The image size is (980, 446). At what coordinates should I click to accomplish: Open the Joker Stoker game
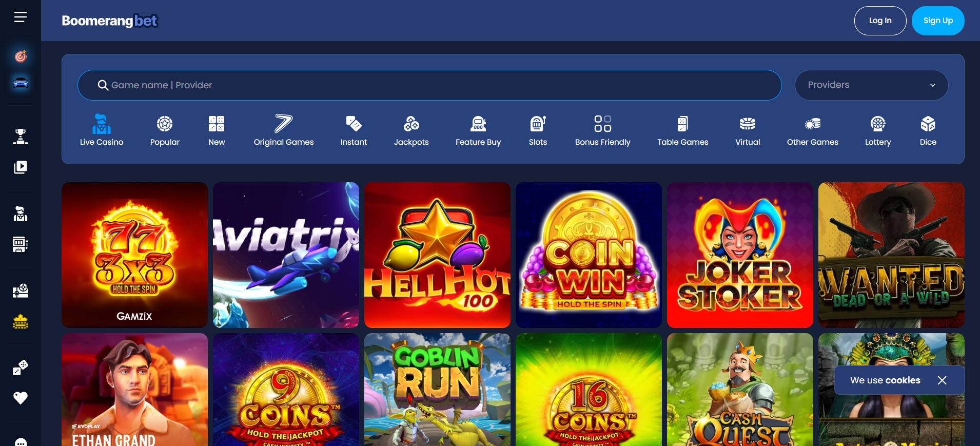pos(740,255)
